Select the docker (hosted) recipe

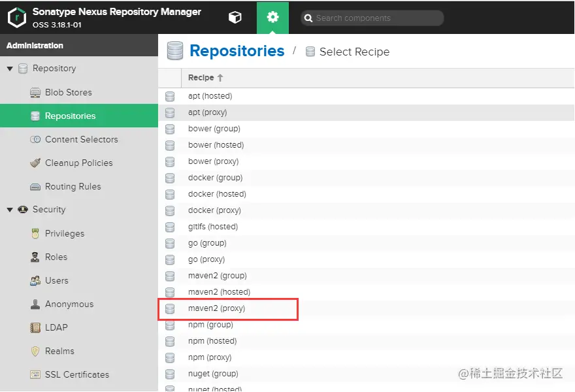(x=367, y=194)
